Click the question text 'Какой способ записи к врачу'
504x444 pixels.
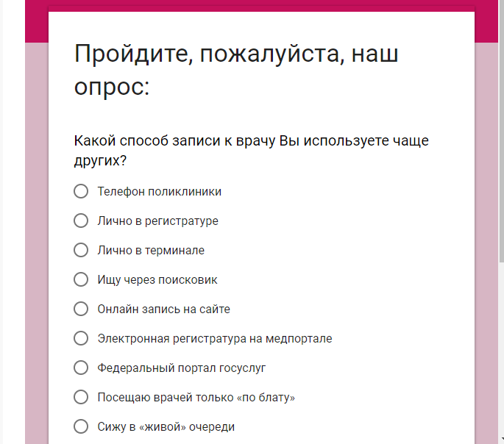point(250,149)
